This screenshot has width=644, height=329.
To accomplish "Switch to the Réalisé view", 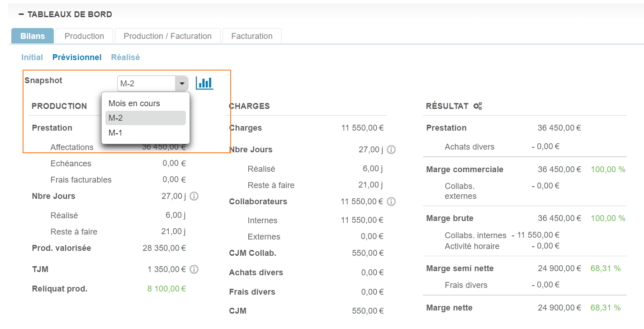I will pos(125,57).
